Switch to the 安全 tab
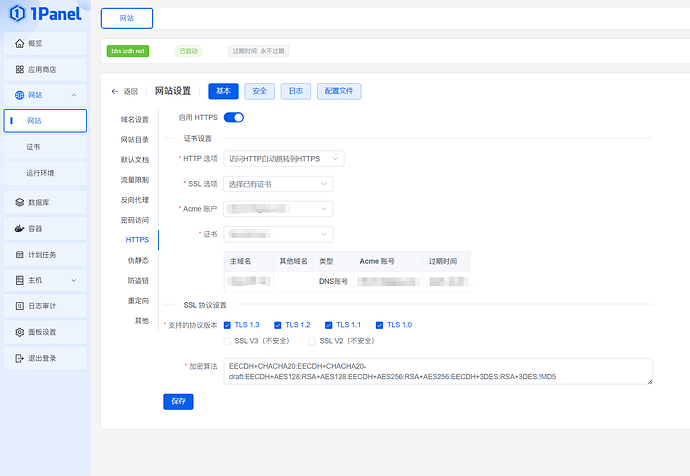This screenshot has width=690, height=476. 259,91
